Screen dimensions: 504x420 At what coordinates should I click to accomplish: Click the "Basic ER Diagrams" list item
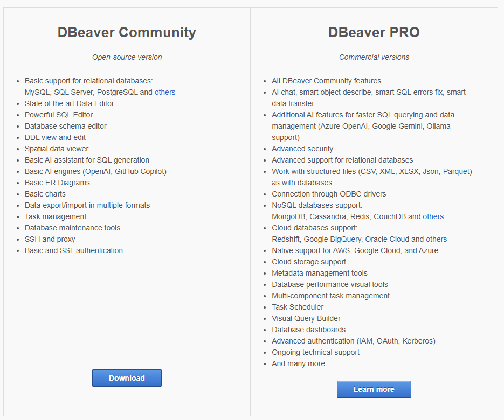57,183
